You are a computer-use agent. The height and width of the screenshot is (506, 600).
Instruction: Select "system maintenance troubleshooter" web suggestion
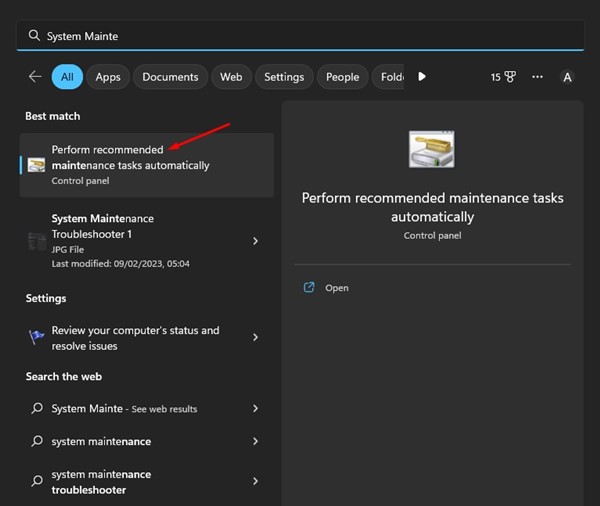click(x=147, y=482)
